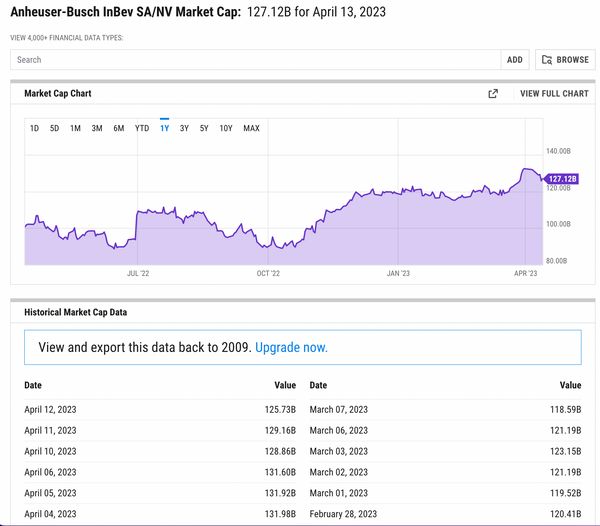
Task: Click the April 11, 2023 date
Action: (x=50, y=430)
